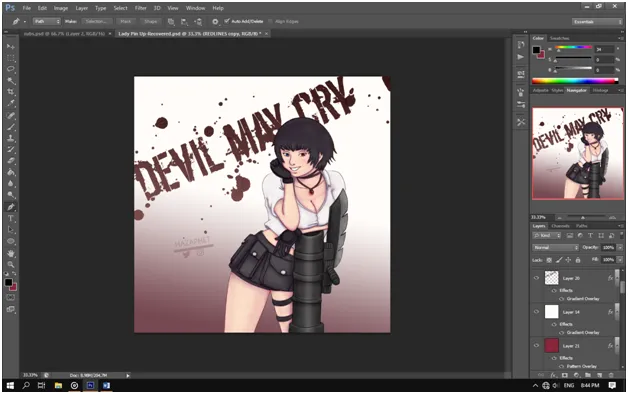Image resolution: width=628 pixels, height=394 pixels.
Task: Lock position of the layer
Action: pyautogui.click(x=568, y=260)
